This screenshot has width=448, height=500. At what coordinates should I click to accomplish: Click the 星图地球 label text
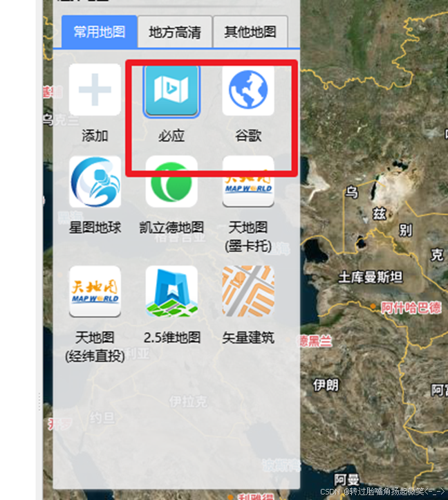pos(95,228)
